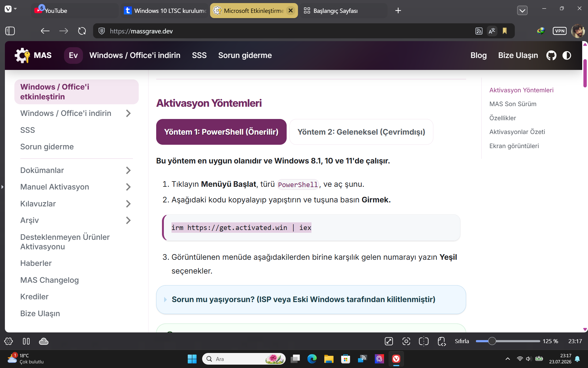Open SSS in the top navigation
Viewport: 588px width, 368px height.
click(x=199, y=56)
